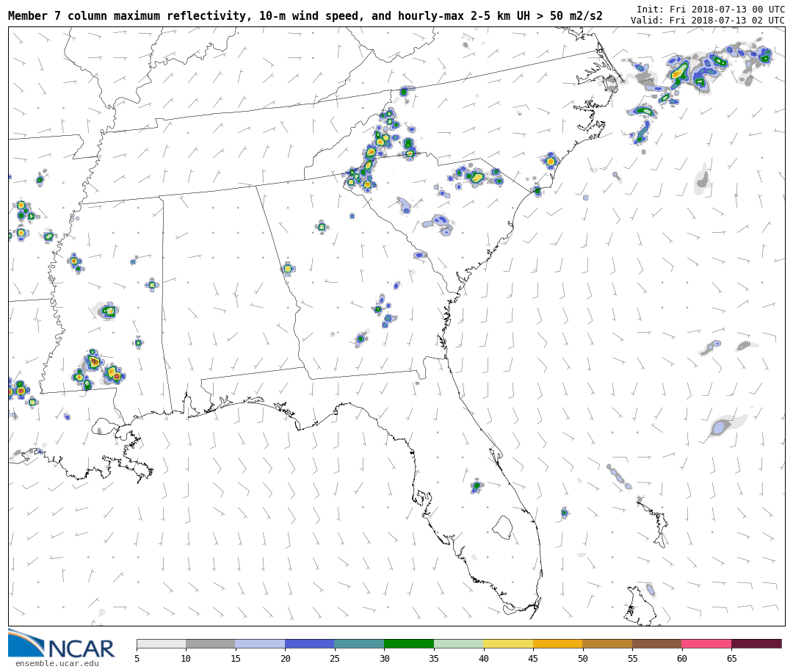This screenshot has width=793, height=672.
Task: Pick the orange 45-50 dBZ swatch
Action: coord(557,644)
